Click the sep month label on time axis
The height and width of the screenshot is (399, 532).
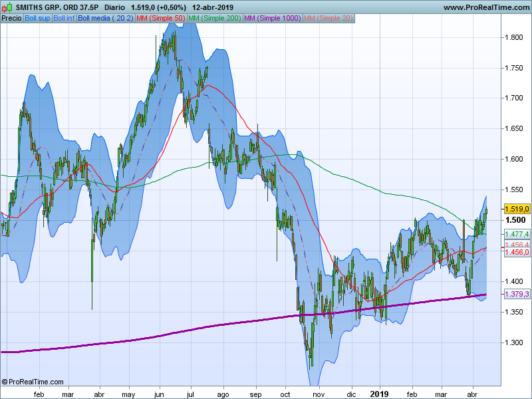pos(255,394)
